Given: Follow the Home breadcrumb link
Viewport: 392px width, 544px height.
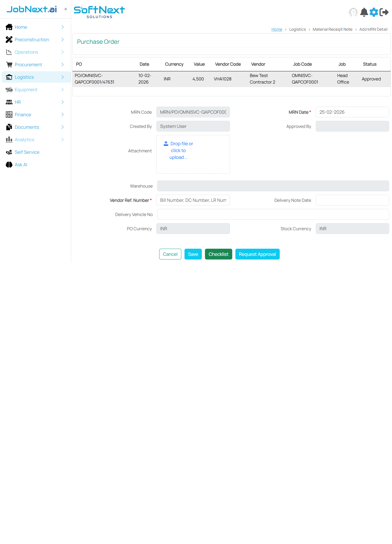Looking at the screenshot, I should 277,29.
